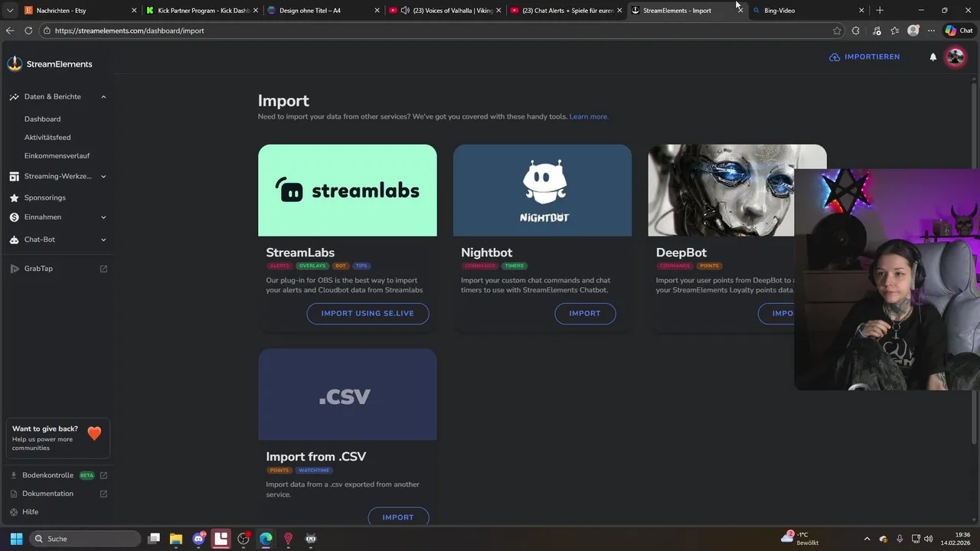Close the StreamElements - Import tab

pos(740,11)
